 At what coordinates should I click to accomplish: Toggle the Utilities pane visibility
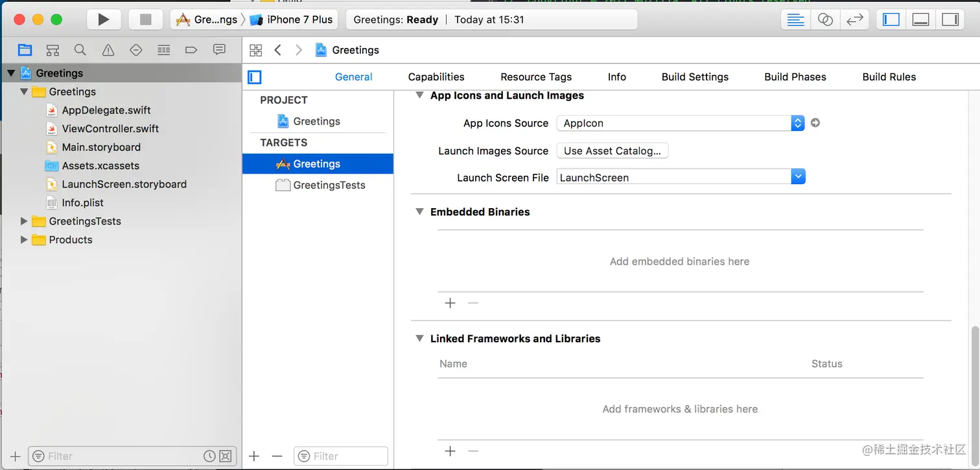point(950,19)
